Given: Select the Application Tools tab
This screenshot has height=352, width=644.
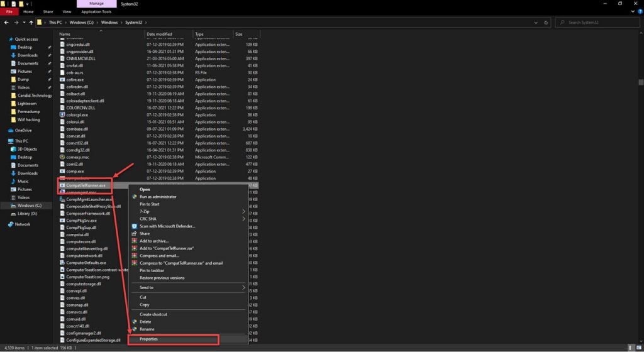Looking at the screenshot, I should coord(96,12).
